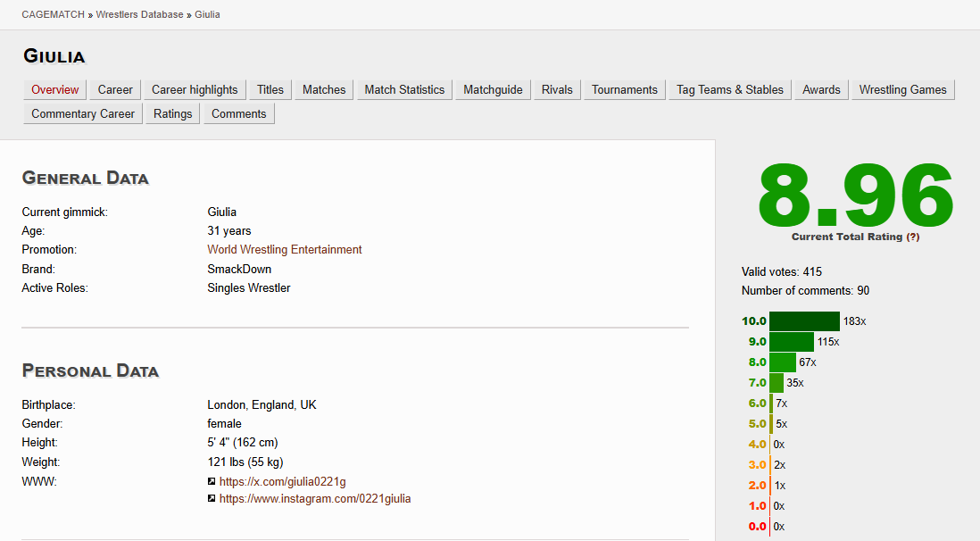Select the Match Statistics tab
Screen dimensions: 980x541
tap(404, 89)
